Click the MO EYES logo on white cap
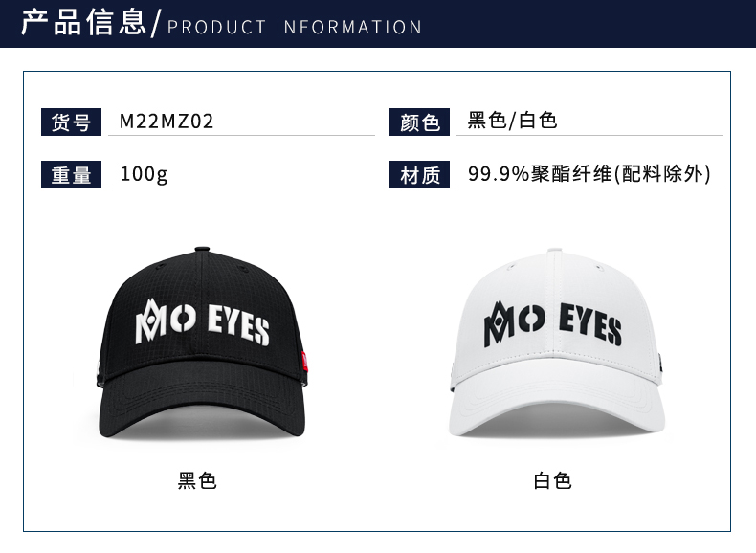The image size is (756, 553). click(552, 324)
